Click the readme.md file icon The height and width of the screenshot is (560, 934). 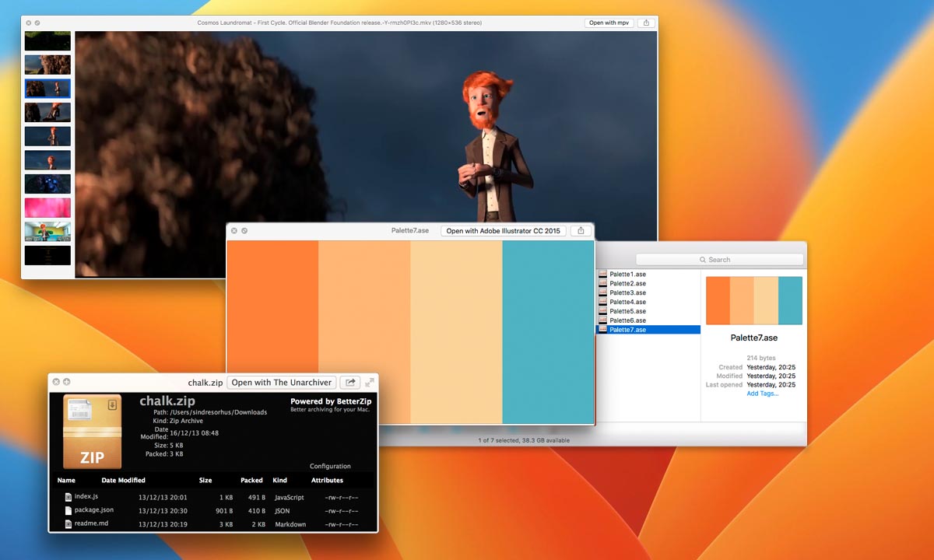tap(68, 524)
